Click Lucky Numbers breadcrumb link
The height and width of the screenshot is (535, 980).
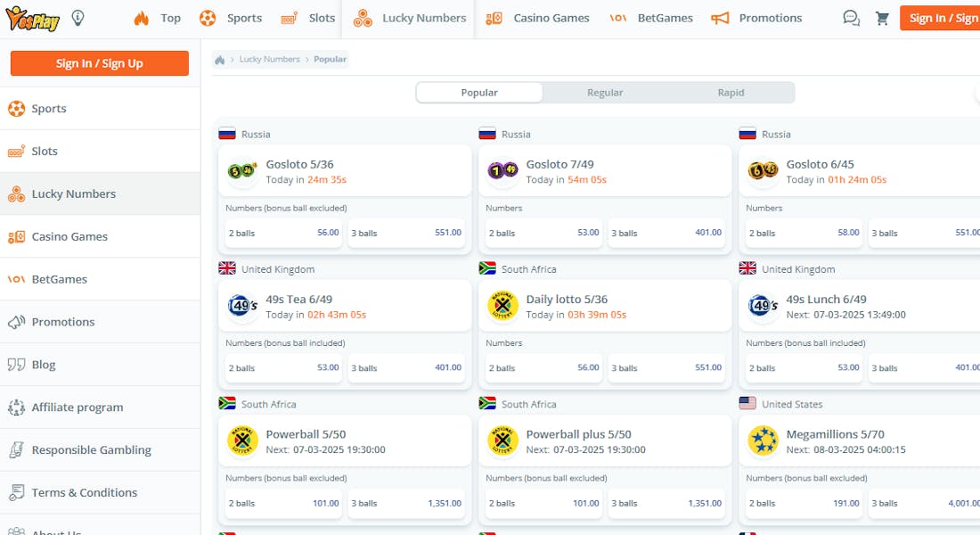point(269,60)
